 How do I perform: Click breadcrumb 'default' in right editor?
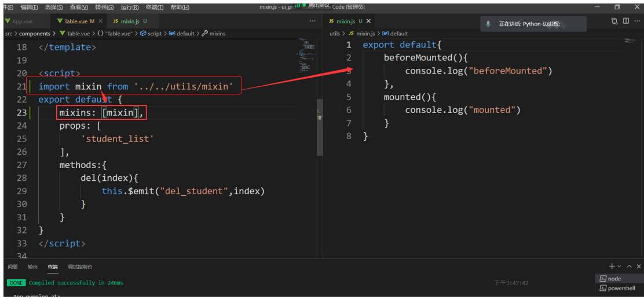(395, 34)
